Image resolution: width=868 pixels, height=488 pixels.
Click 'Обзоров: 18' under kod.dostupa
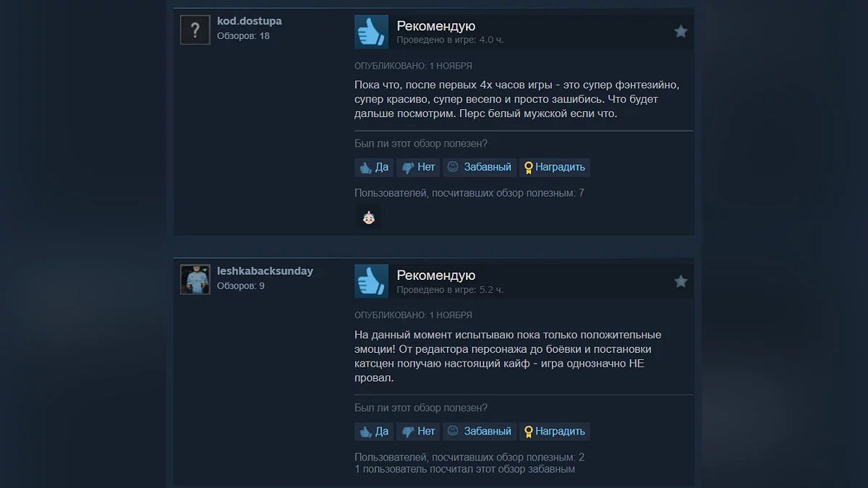pos(243,36)
